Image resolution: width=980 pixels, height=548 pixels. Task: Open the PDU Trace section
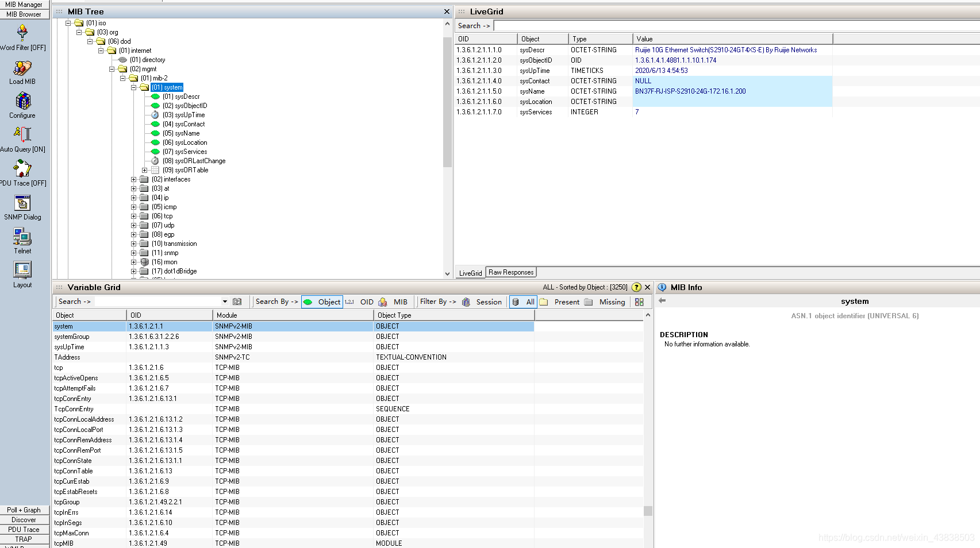[24, 530]
